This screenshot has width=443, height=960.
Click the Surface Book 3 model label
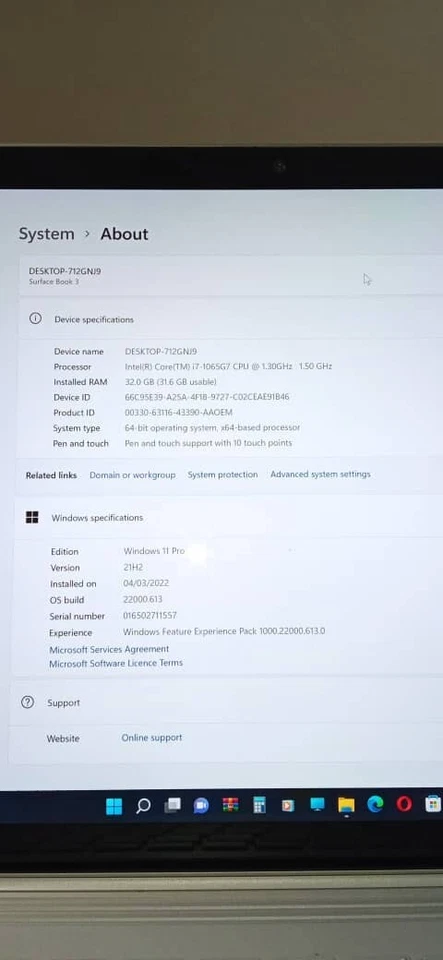pyautogui.click(x=54, y=282)
